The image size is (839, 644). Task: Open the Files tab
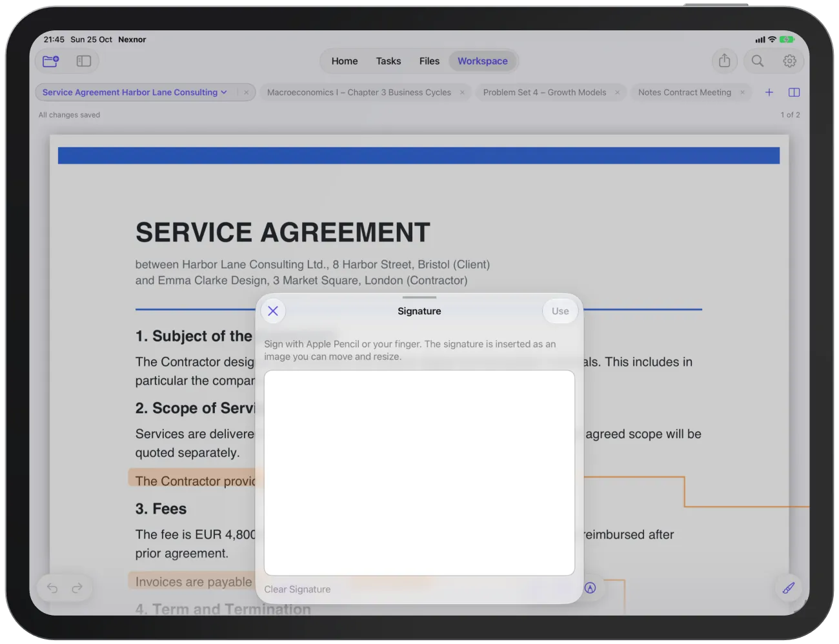[x=429, y=61]
